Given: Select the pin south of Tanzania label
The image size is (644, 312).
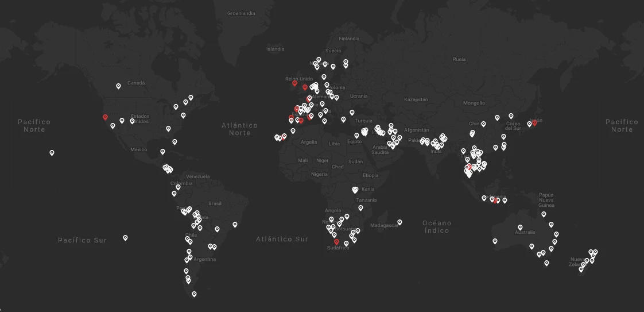Looking at the screenshot, I should coord(360,208).
